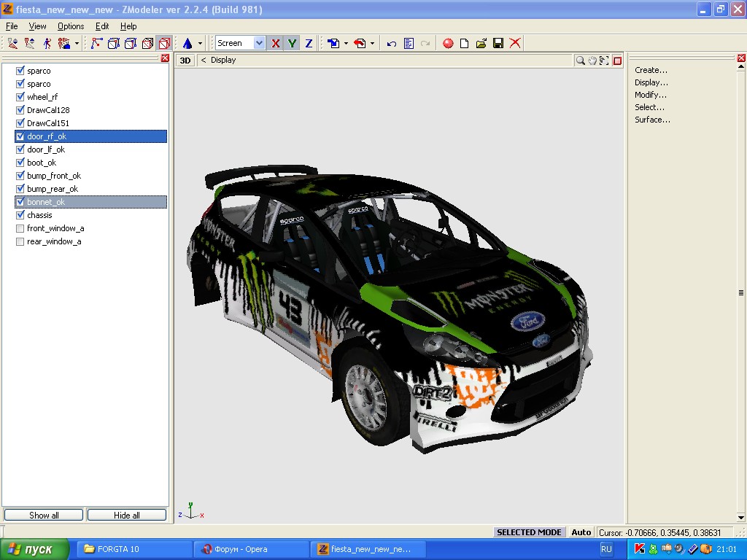The height and width of the screenshot is (560, 747).
Task: Select the bump_front_ok list item
Action: click(54, 176)
